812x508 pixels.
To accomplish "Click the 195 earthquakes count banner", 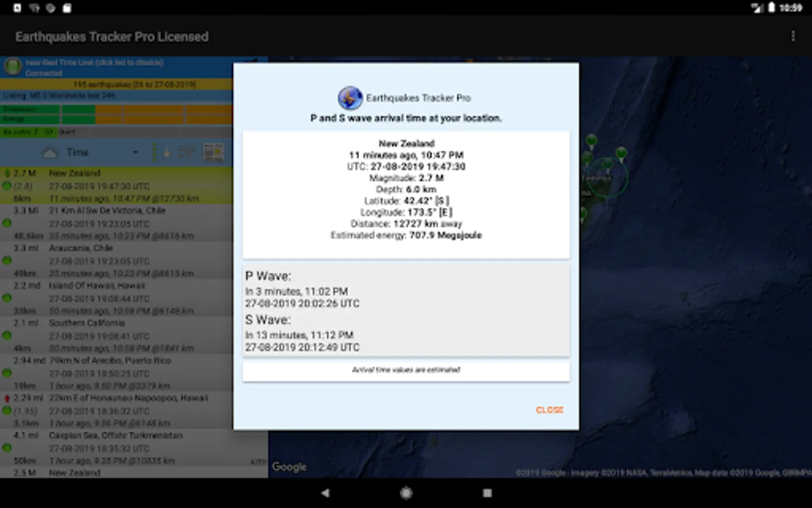I will [116, 84].
